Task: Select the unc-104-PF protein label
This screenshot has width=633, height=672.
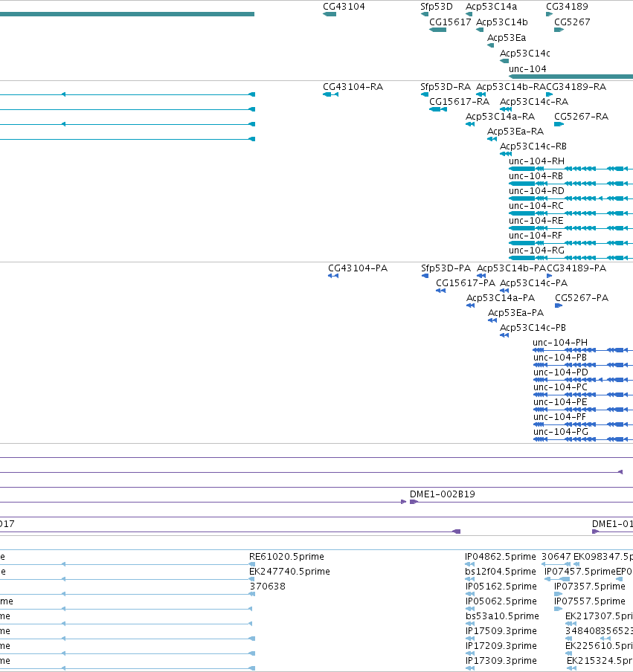Action: point(559,417)
